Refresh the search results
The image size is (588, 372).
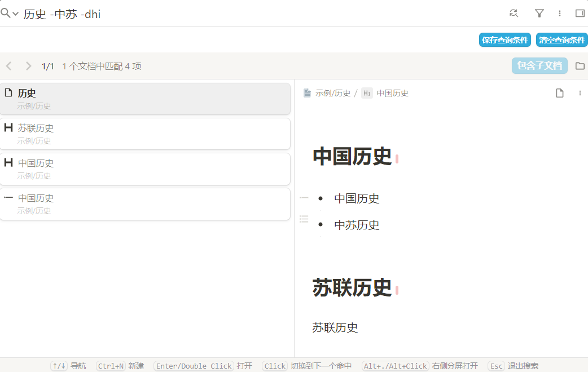[514, 14]
